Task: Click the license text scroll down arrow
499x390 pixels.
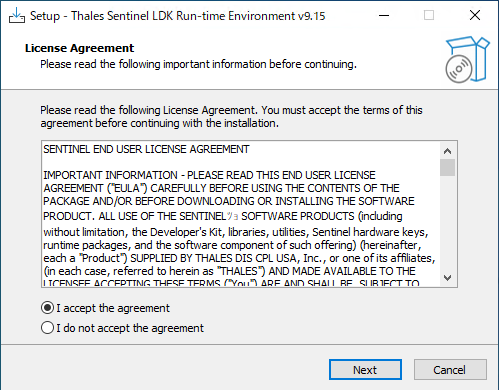Action: pos(447,277)
